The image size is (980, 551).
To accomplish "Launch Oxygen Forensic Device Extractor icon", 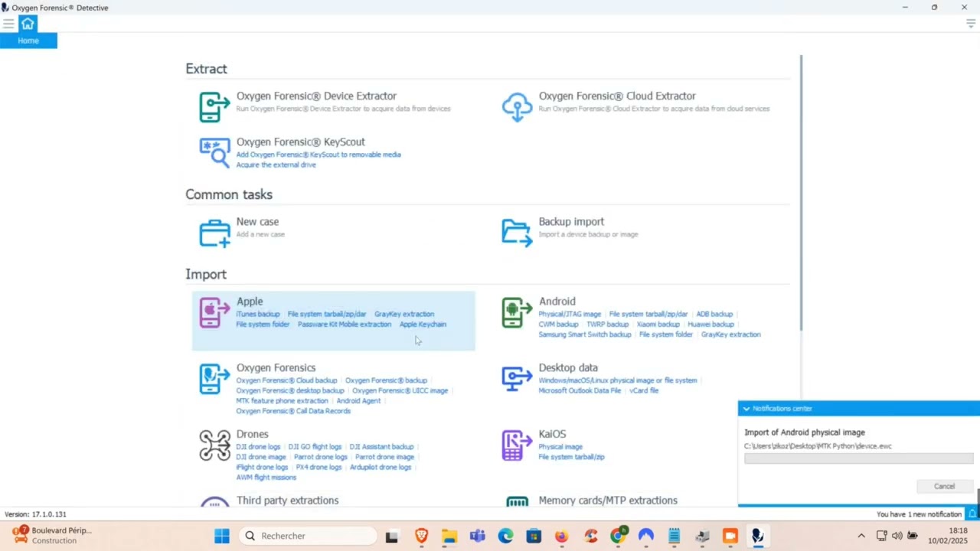I will coord(214,107).
